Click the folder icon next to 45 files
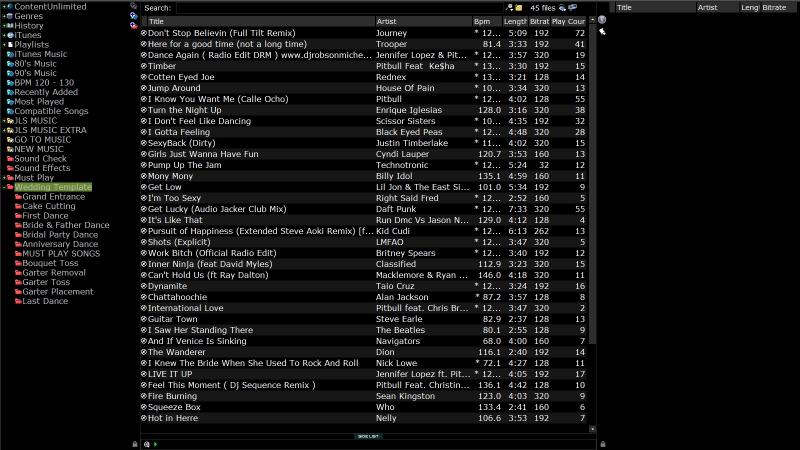 pyautogui.click(x=519, y=7)
